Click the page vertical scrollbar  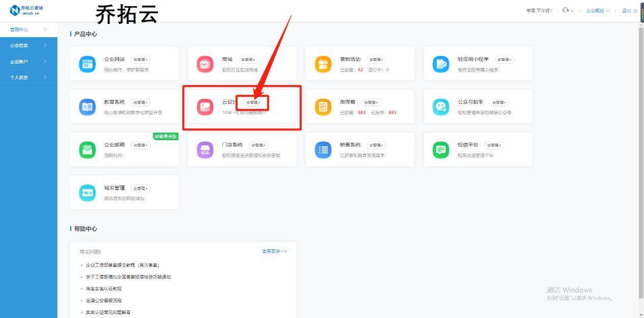[x=641, y=163]
